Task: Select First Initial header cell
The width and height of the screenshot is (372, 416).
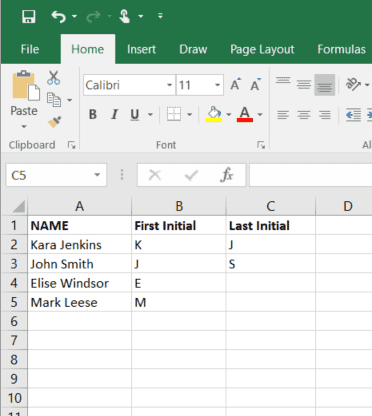Action: tap(179, 226)
